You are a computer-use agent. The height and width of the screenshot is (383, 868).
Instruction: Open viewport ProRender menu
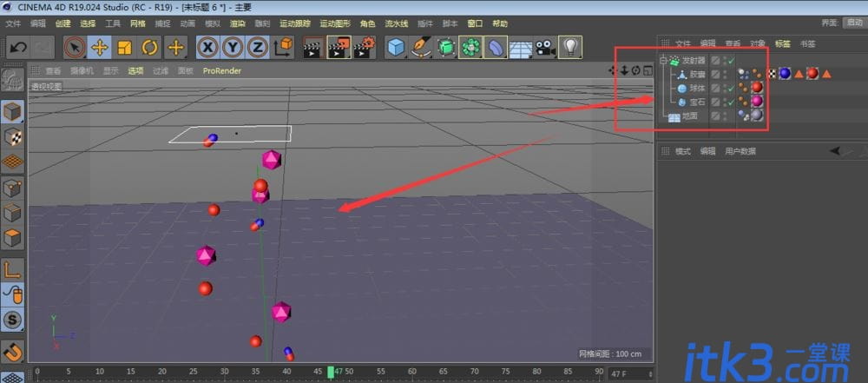[221, 71]
